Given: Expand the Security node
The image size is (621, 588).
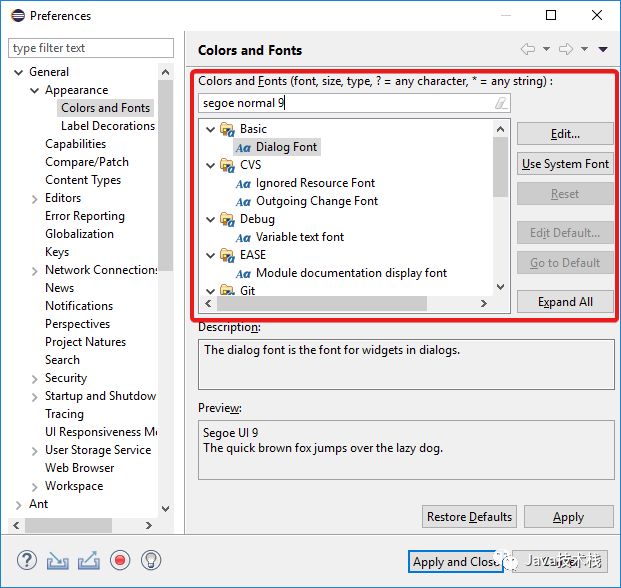Looking at the screenshot, I should tap(34, 379).
